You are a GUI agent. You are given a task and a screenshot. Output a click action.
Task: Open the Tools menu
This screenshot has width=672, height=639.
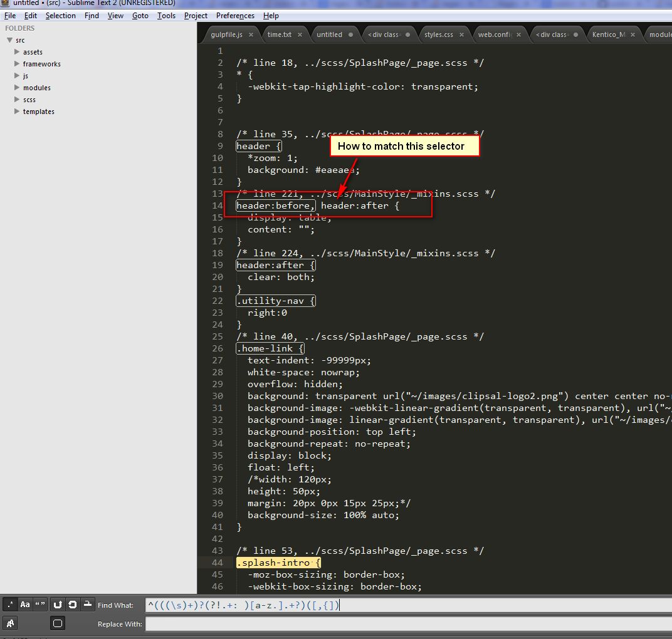point(166,16)
